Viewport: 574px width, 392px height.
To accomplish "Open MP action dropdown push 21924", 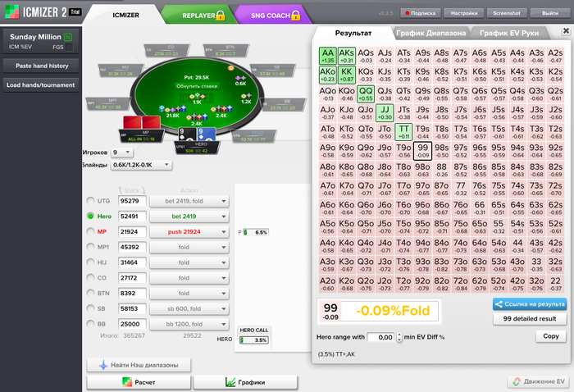I will point(189,232).
